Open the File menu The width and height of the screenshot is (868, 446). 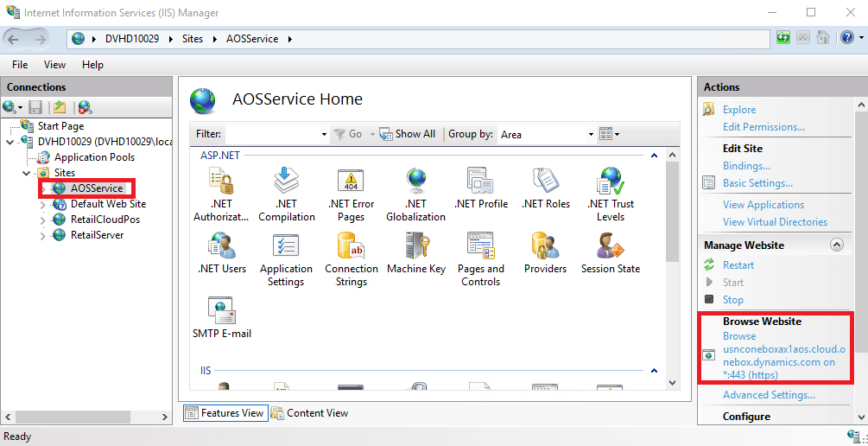pos(20,65)
